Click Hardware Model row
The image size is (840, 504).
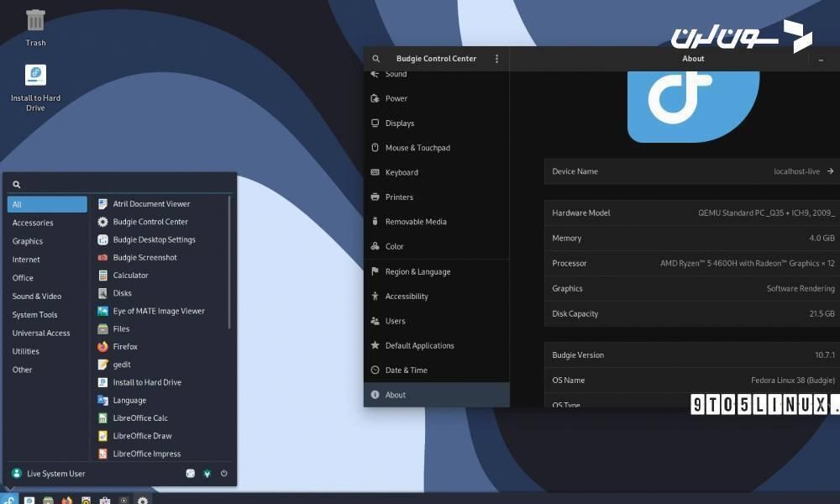pos(692,213)
